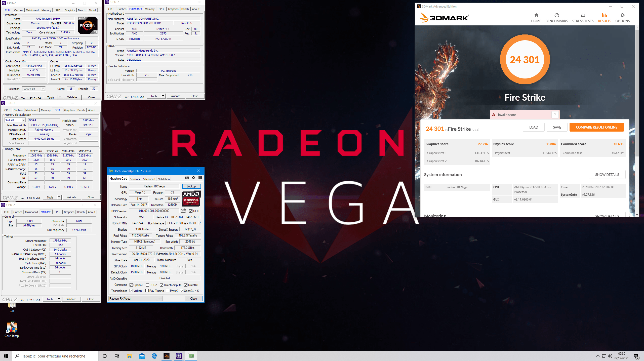
Task: Open 3DMark RESULTS icon
Action: [x=604, y=15]
